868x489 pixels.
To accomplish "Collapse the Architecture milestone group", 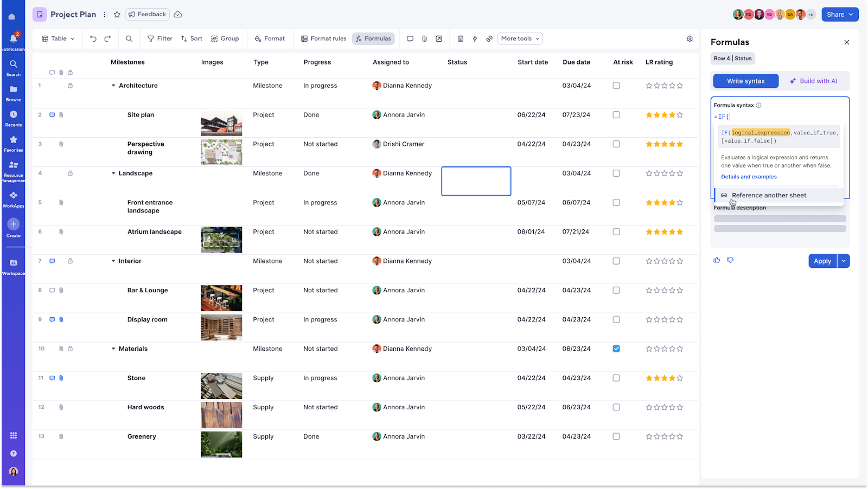I will pos(113,86).
